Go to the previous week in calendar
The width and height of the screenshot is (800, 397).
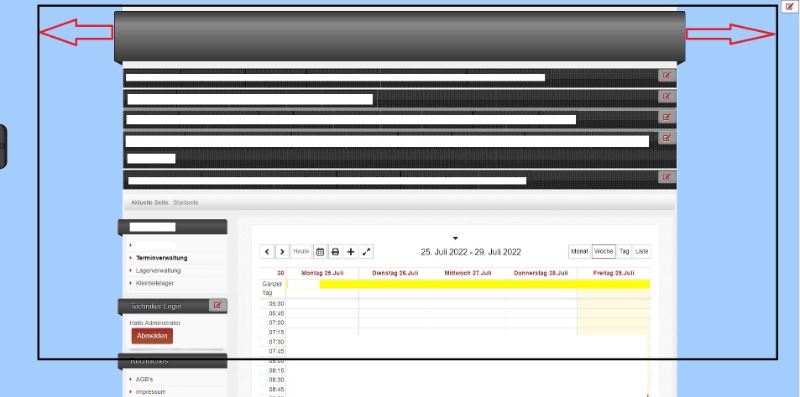click(x=267, y=252)
